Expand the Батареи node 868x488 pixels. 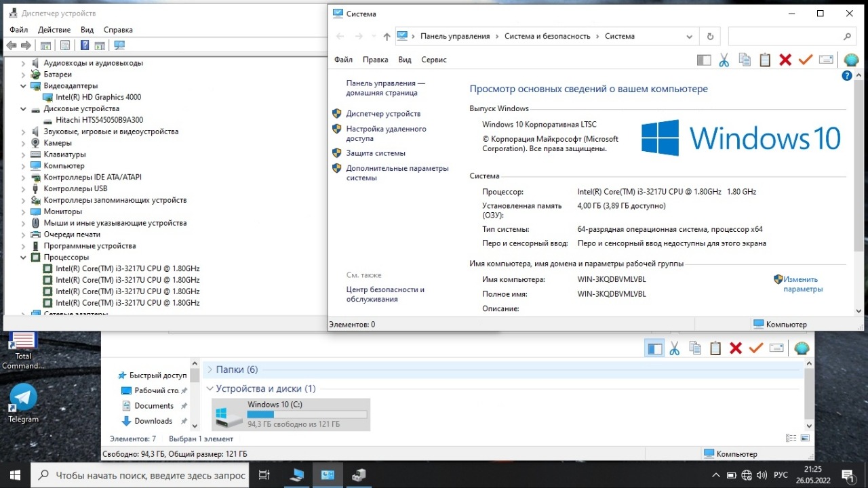24,75
